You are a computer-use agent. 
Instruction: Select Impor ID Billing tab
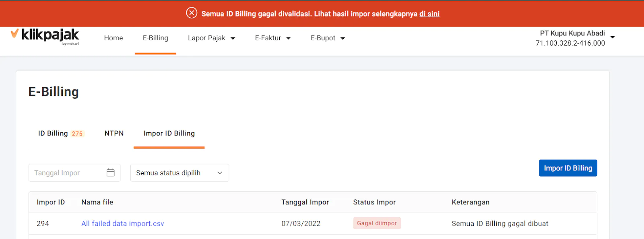pyautogui.click(x=169, y=133)
